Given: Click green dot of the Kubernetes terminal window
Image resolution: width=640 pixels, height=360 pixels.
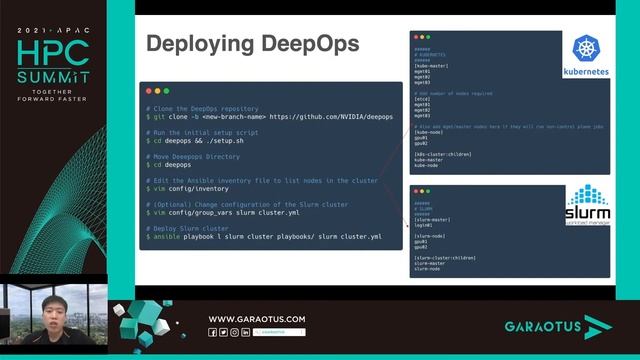Looking at the screenshot, I should pyautogui.click(x=428, y=37).
